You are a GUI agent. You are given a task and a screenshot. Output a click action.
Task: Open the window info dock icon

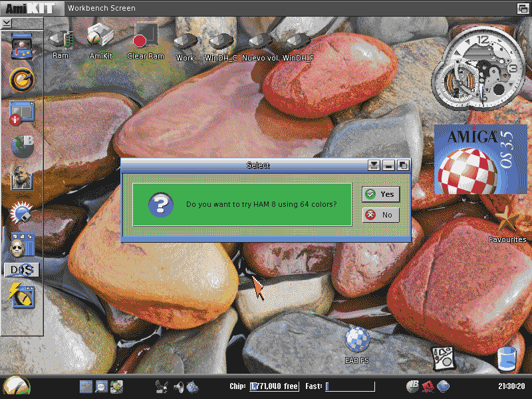(22, 113)
